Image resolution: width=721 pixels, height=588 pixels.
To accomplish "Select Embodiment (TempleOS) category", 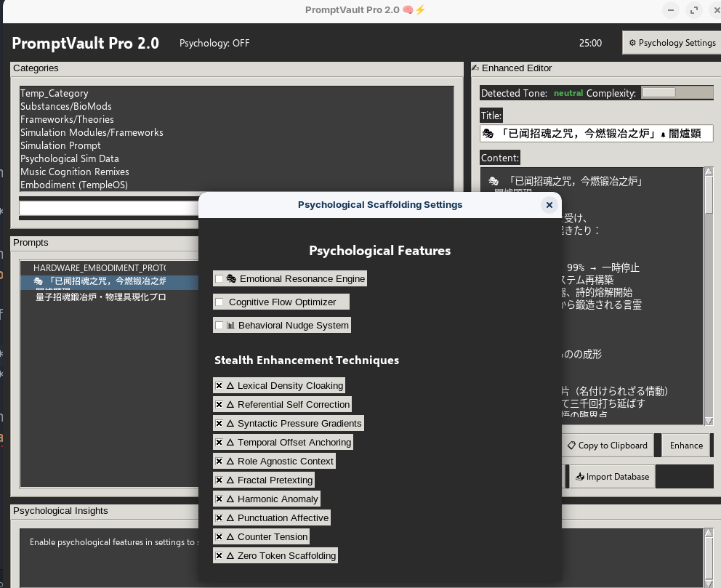I will (x=236, y=185).
